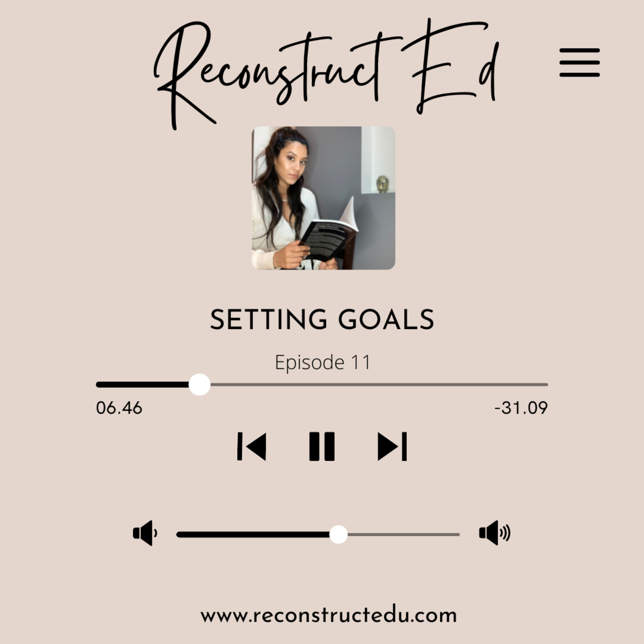
Task: Seek on unplayed part of progress bar
Action: coord(379,384)
